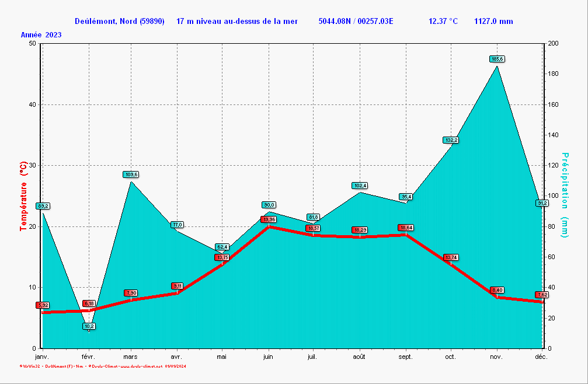588x384 pixels.
Task: Click the 185,6 precipitation label for November
Action: coord(497,59)
